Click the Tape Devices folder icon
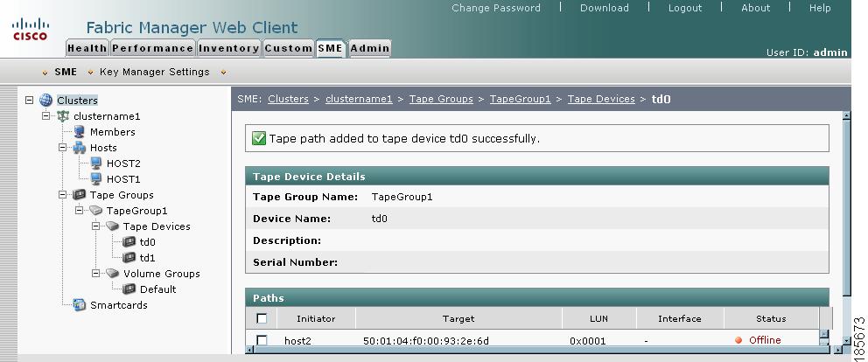The width and height of the screenshot is (868, 362). pos(112,226)
